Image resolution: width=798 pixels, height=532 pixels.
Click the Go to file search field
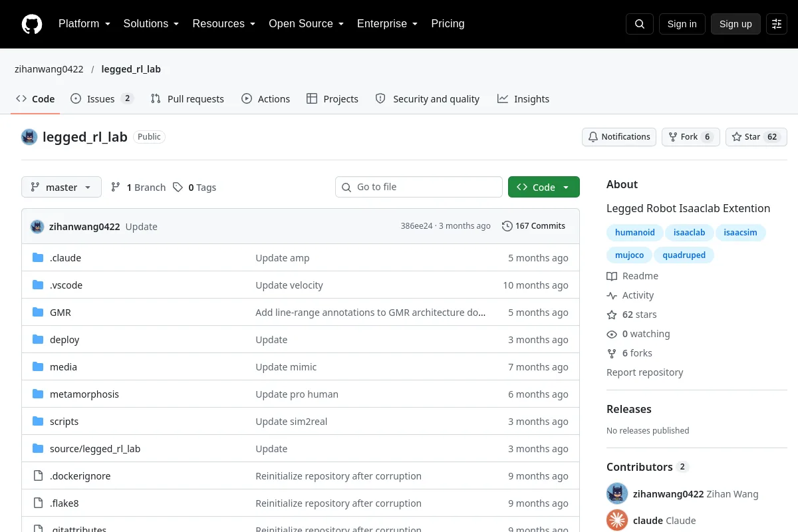click(419, 187)
